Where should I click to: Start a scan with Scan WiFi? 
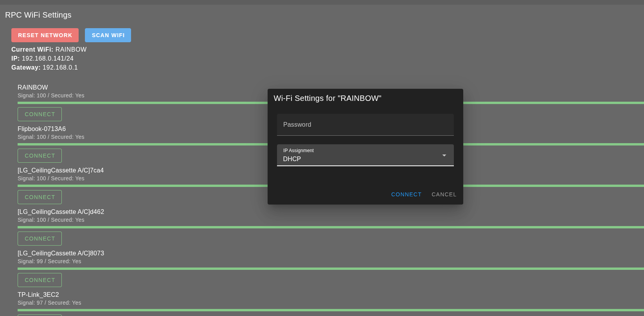click(x=108, y=35)
